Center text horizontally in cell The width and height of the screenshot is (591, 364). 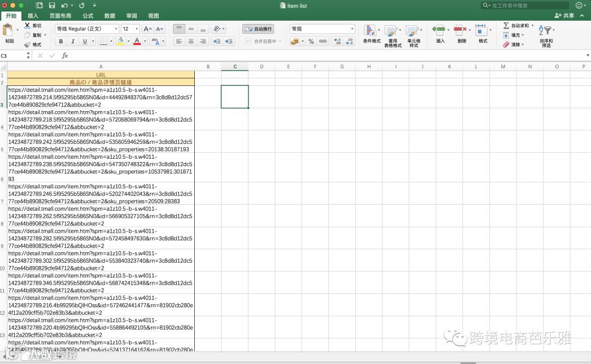[191, 41]
